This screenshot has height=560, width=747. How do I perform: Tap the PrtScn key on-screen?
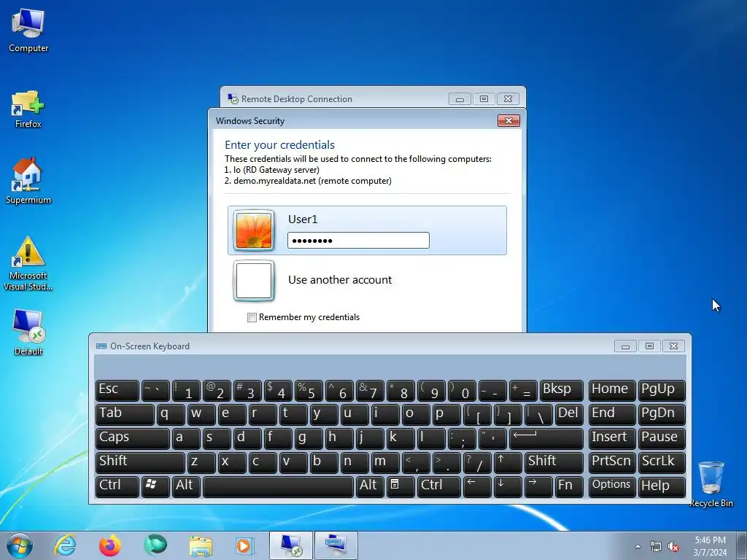tap(612, 462)
